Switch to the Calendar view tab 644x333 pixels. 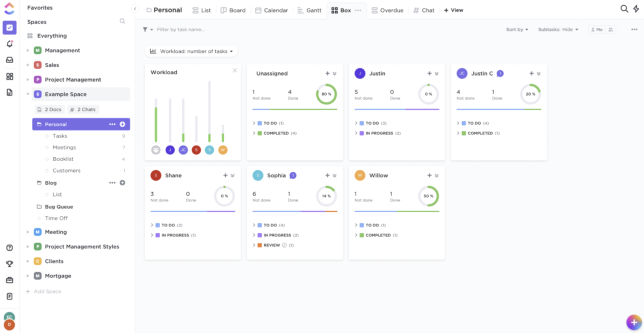[272, 10]
